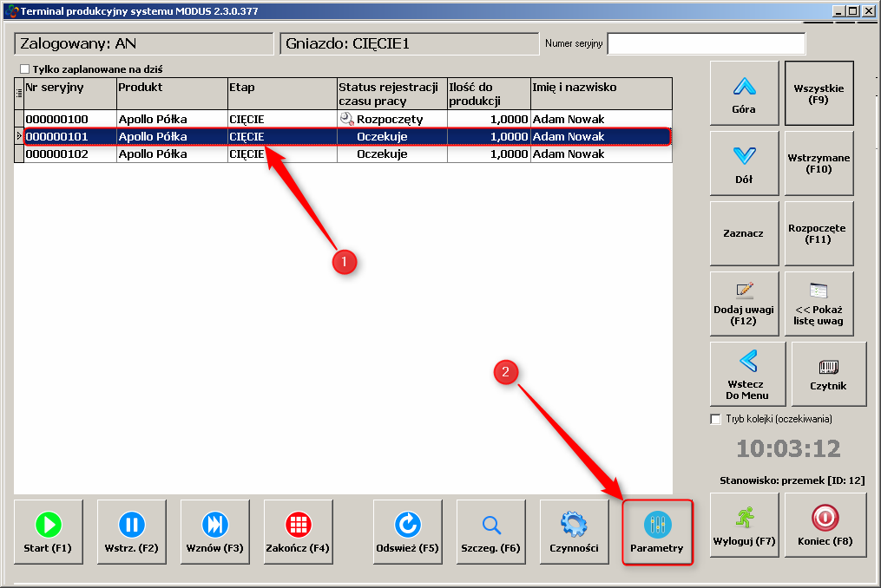The image size is (881, 588).
Task: Show all with Wszystkie (F9)
Action: click(x=819, y=94)
